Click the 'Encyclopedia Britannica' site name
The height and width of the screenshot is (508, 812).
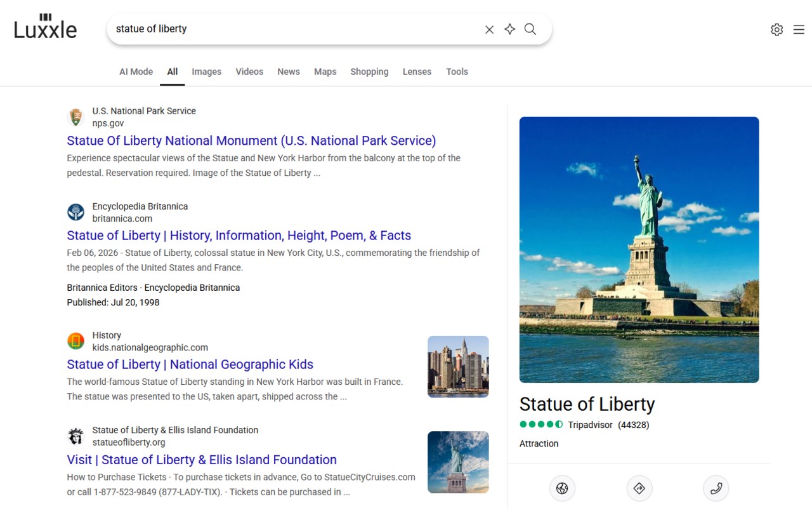point(140,206)
